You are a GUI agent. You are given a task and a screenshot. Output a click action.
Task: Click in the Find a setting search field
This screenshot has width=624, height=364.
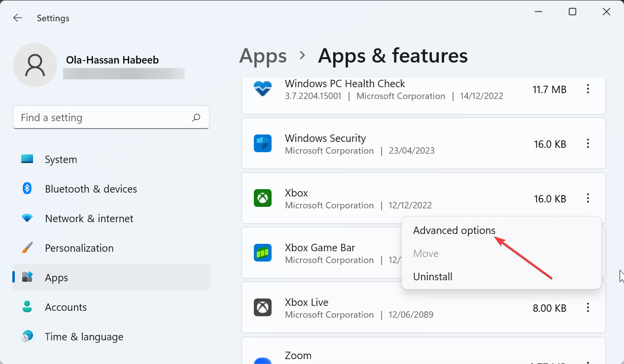tap(111, 118)
